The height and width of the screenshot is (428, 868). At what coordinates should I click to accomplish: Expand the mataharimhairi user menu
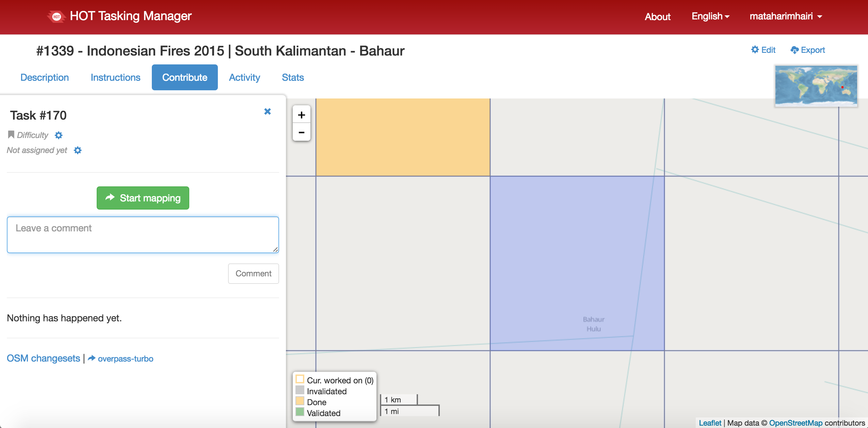(786, 16)
